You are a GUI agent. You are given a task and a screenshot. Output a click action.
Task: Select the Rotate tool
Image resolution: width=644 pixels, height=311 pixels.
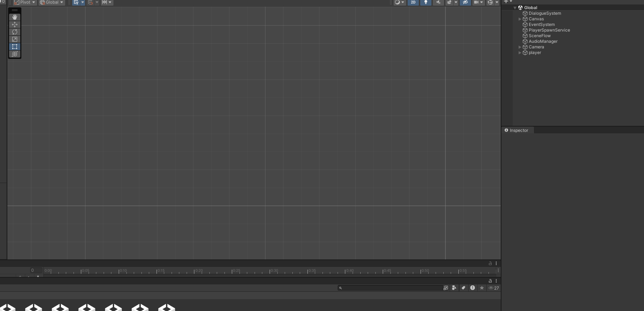15,32
